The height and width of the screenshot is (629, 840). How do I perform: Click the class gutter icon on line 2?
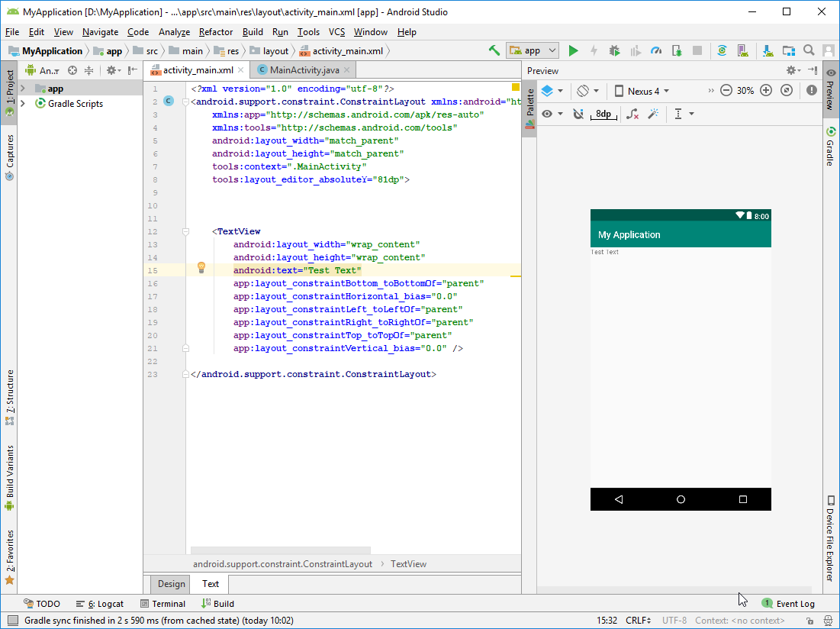click(168, 101)
